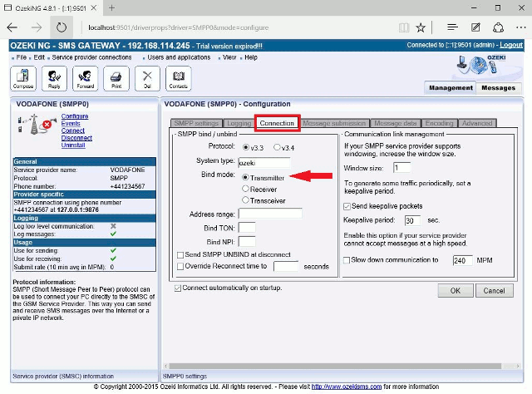
Task: Select Transceiver bind mode
Action: click(x=246, y=200)
